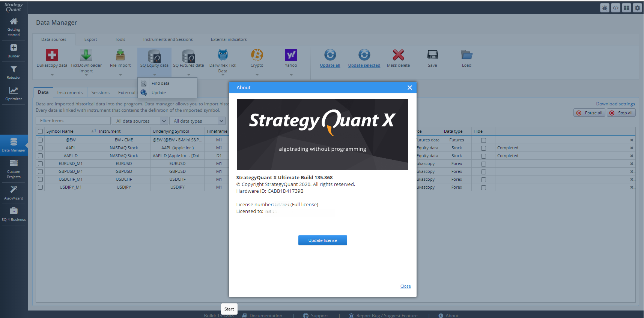The image size is (644, 318).
Task: Open the All data types dropdown
Action: tap(197, 121)
